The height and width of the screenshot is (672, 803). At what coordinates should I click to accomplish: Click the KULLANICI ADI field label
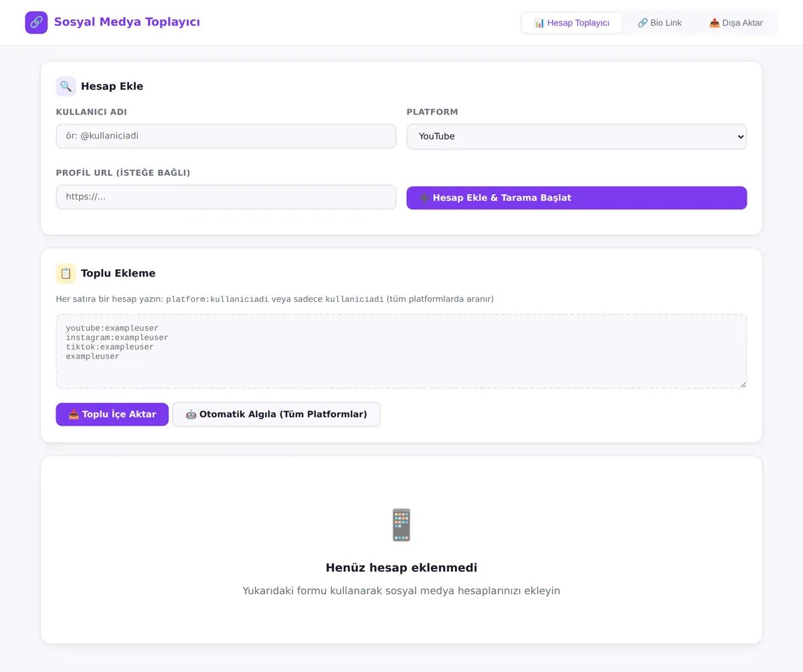click(x=92, y=112)
